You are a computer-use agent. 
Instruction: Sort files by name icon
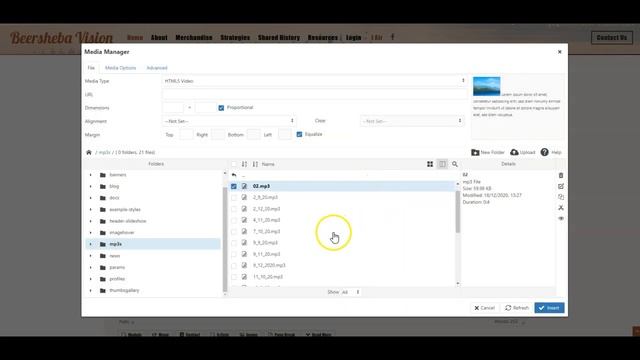click(255, 164)
